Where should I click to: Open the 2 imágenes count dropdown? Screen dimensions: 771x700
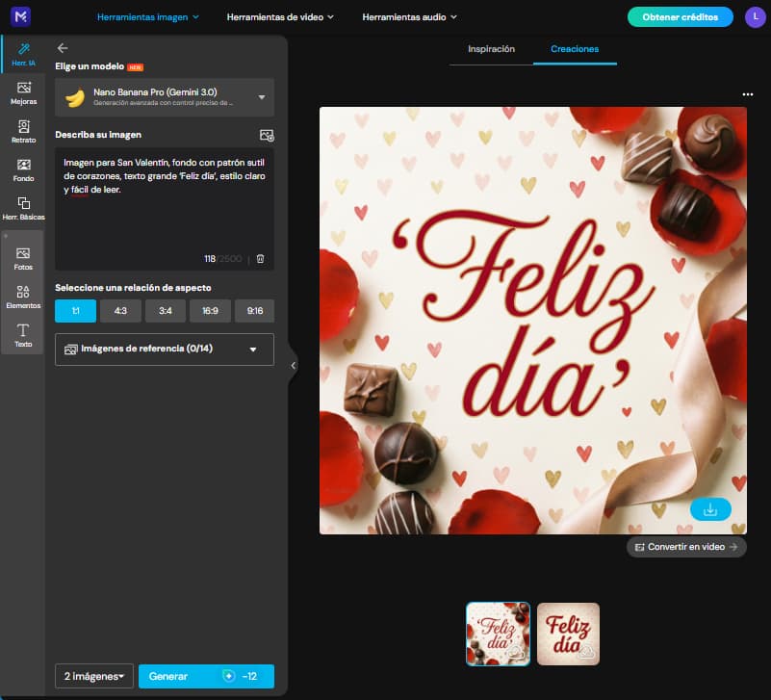(x=94, y=676)
